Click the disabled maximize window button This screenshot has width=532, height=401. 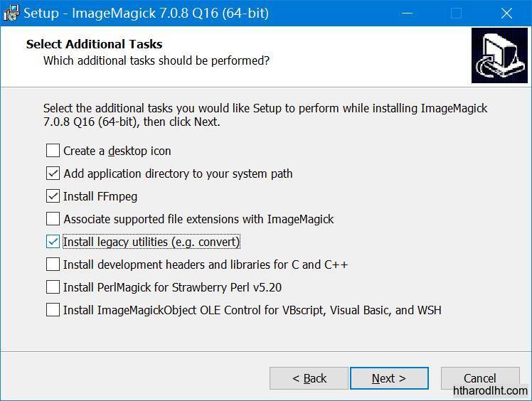point(457,13)
